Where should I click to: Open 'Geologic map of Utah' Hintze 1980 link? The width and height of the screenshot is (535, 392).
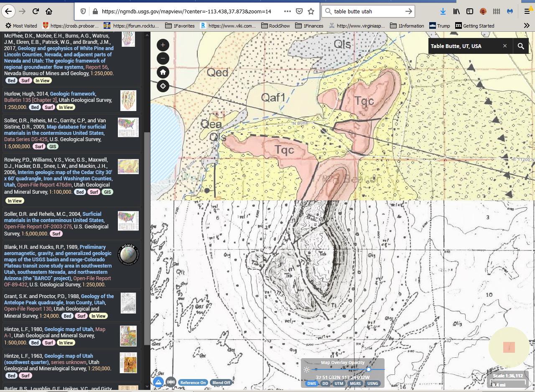click(69, 329)
